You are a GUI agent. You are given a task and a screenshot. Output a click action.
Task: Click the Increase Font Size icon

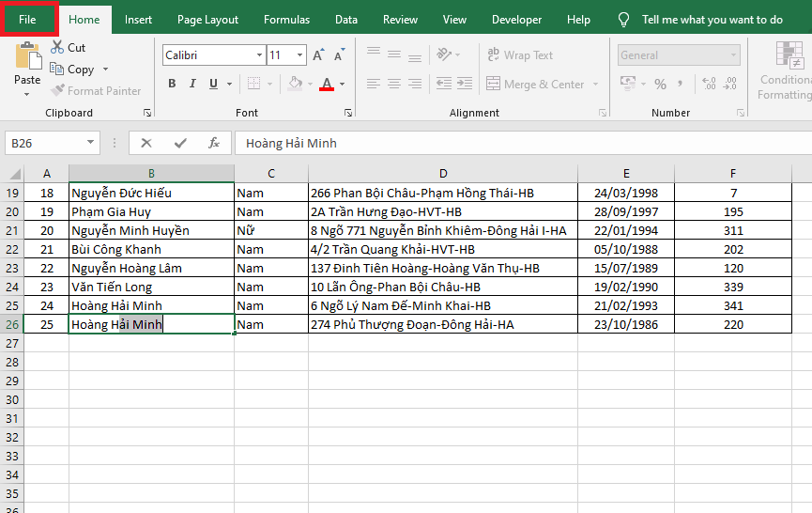click(x=318, y=55)
